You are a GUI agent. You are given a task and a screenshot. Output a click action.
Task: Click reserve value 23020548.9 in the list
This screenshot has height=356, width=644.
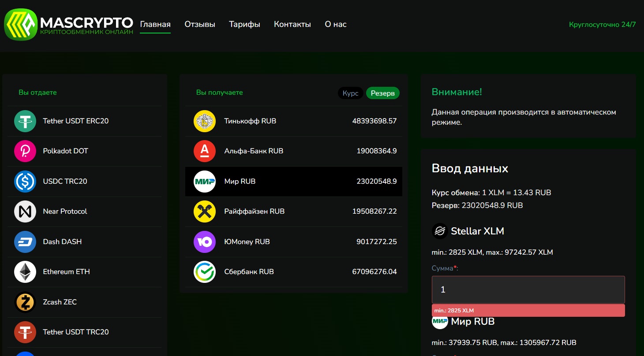[377, 182]
